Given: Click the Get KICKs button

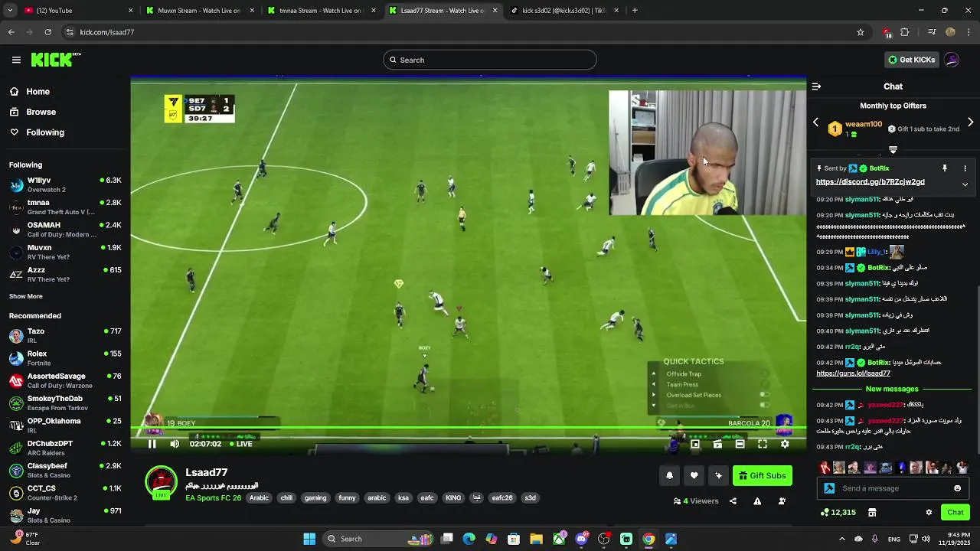Looking at the screenshot, I should coord(911,60).
